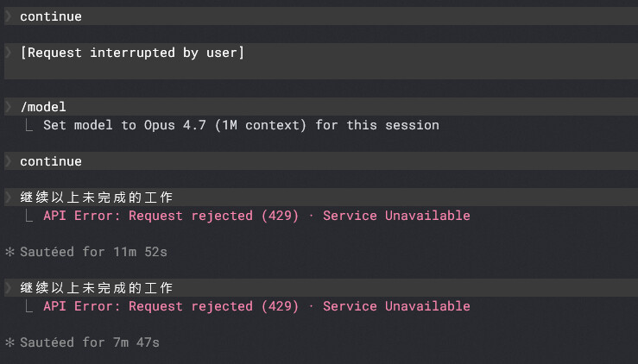Click the asterisk icon beside 'Sautéed for 11m 52s'
The height and width of the screenshot is (364, 638).
(x=9, y=252)
